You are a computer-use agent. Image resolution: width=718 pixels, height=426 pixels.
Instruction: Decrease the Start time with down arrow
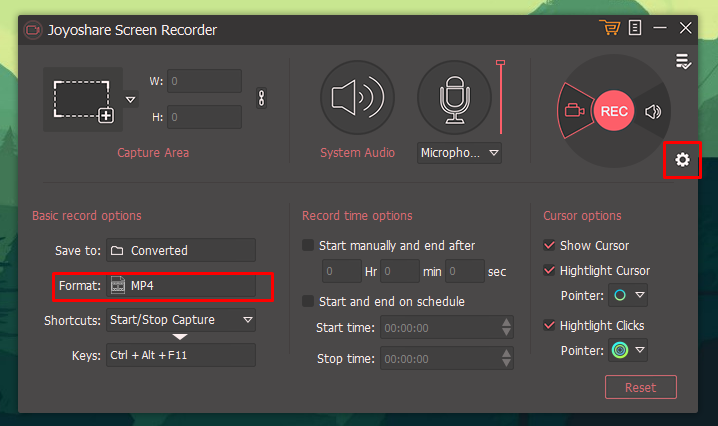tap(506, 333)
